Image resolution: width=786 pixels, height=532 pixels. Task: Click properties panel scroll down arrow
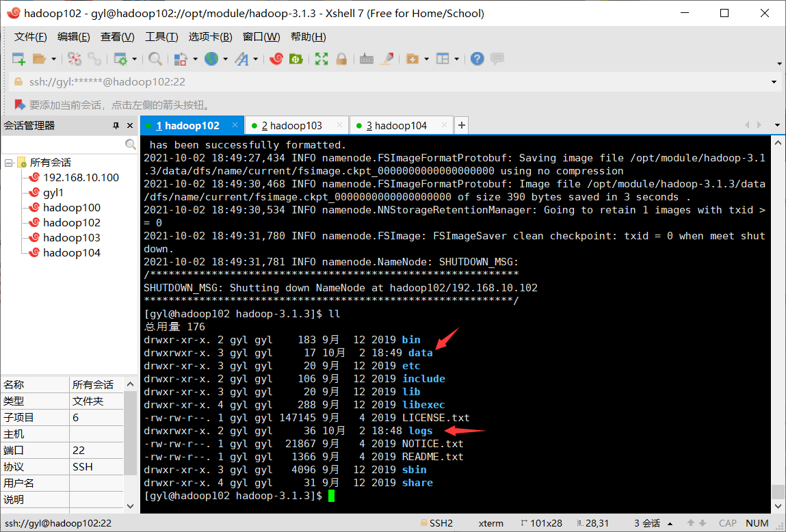(x=131, y=506)
